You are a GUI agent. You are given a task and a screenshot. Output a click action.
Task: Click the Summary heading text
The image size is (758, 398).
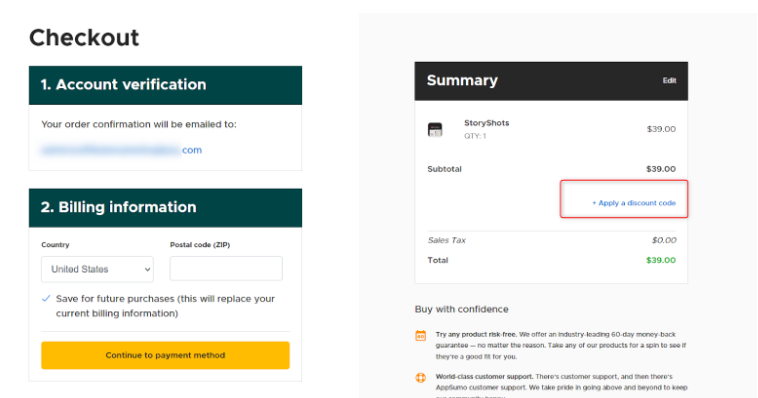462,81
